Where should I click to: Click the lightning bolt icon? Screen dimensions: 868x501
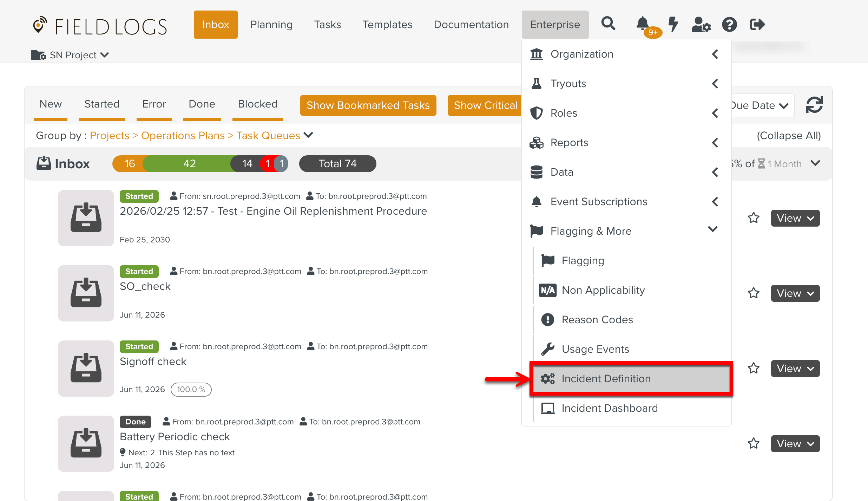[673, 24]
